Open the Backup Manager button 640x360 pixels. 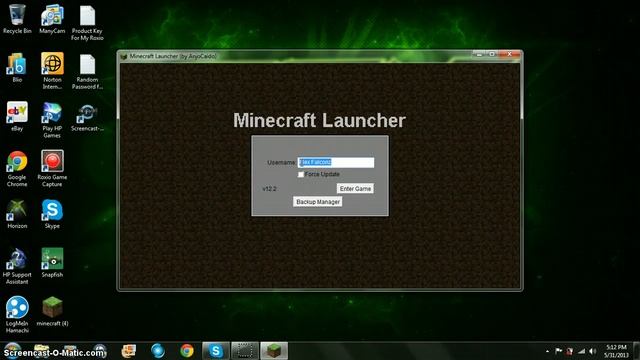[x=318, y=202]
